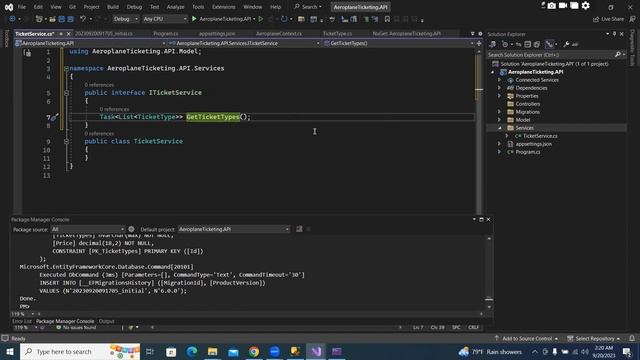Click Collapse All icon in Solution Explorer

(x=527, y=44)
